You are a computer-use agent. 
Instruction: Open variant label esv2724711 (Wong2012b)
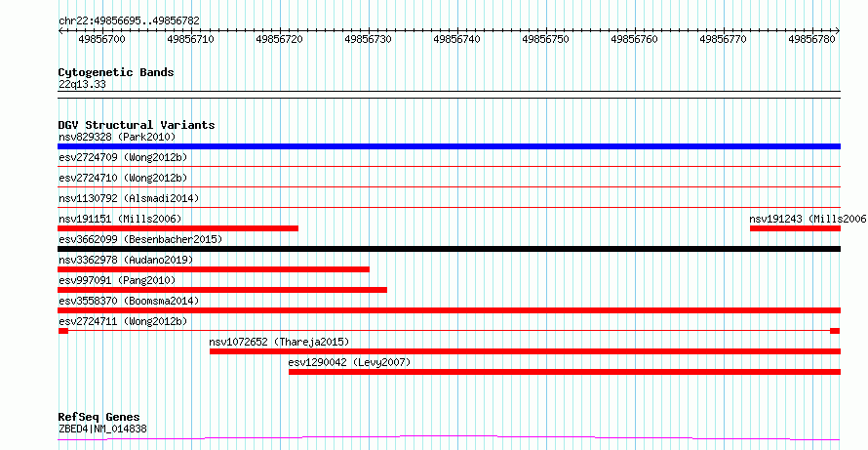point(123,321)
